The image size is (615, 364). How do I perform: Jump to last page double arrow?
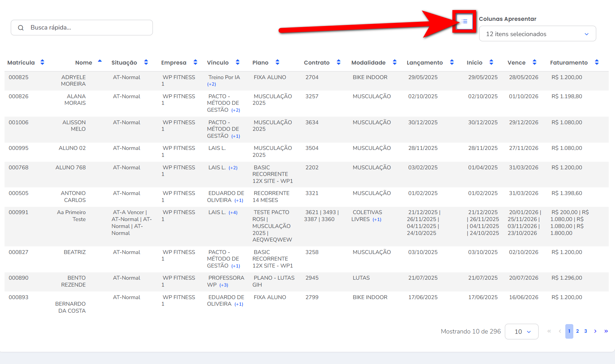606,331
